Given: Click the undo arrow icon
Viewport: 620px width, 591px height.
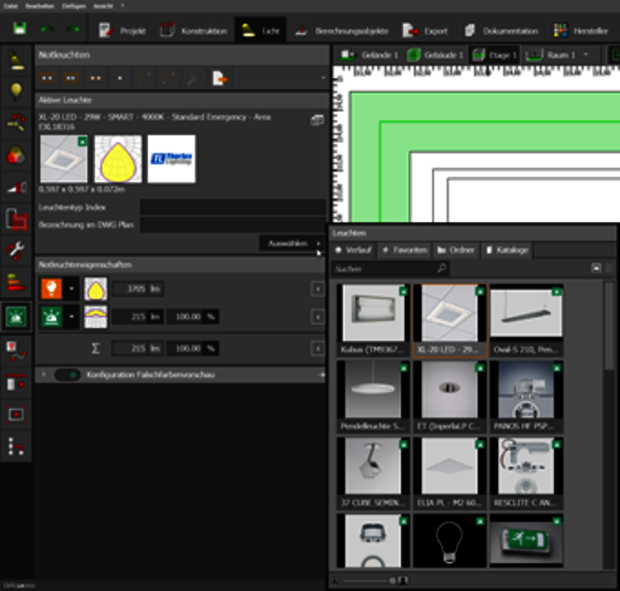Looking at the screenshot, I should (x=49, y=30).
